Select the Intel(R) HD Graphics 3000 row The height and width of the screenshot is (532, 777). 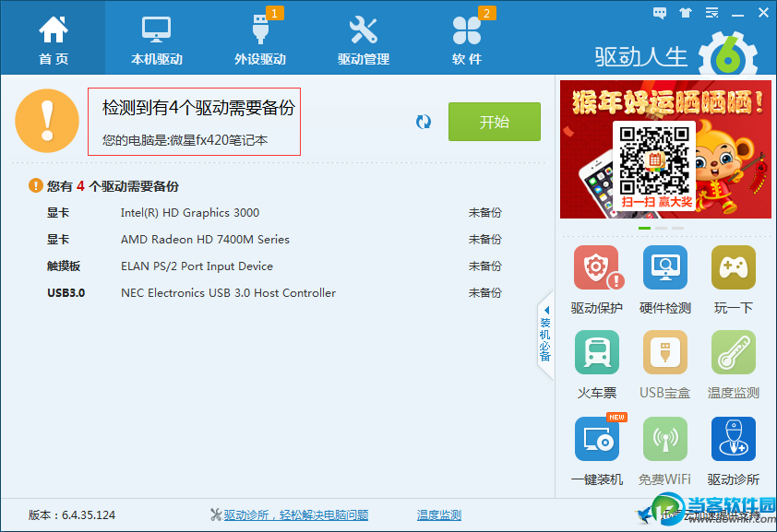[274, 213]
